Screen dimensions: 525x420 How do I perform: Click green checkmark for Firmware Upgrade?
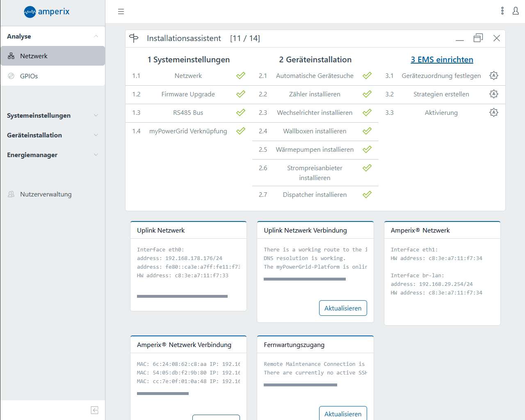coord(241,94)
